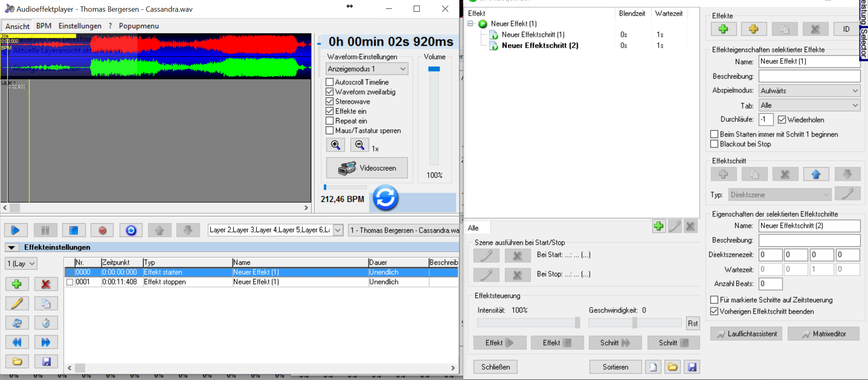Open the Videoscreen window

[367, 168]
